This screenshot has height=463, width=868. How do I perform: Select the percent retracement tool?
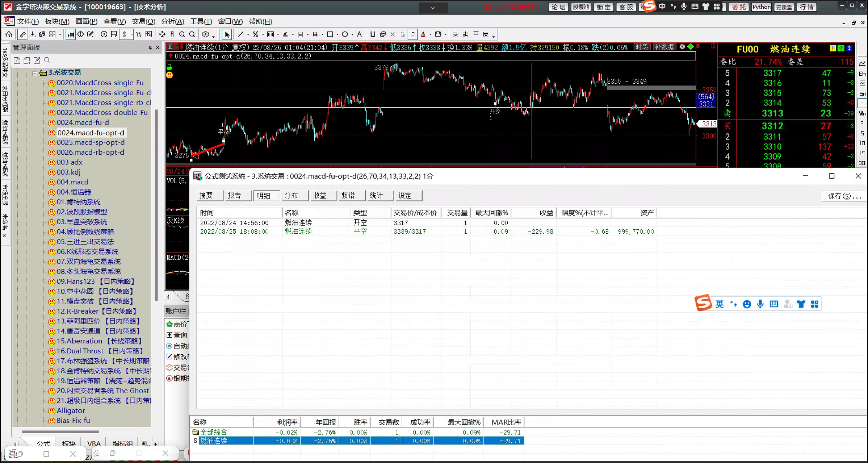(x=255, y=34)
